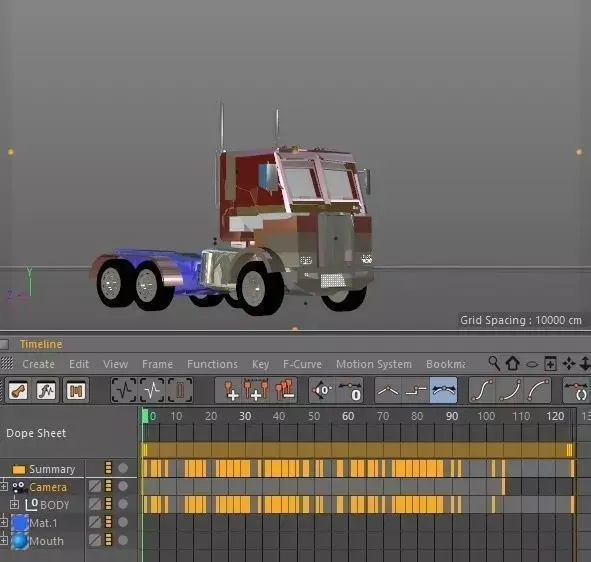This screenshot has height=562, width=591.
Task: Click the Frame All toolbar icon
Action: point(124,390)
